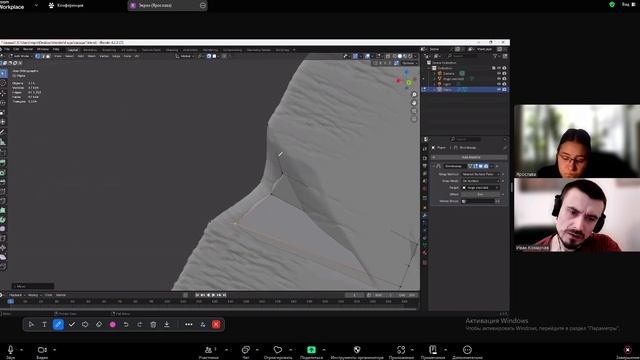
Task: Choose the eraser annotation tool
Action: [x=99, y=324]
